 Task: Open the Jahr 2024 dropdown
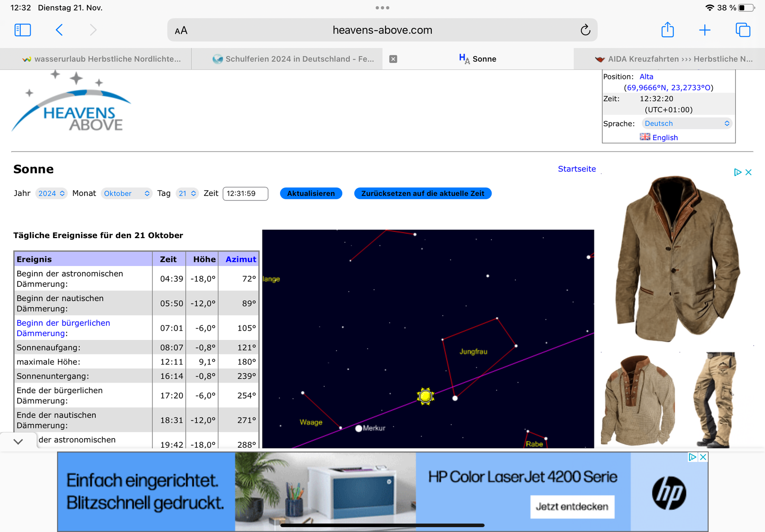click(x=51, y=193)
